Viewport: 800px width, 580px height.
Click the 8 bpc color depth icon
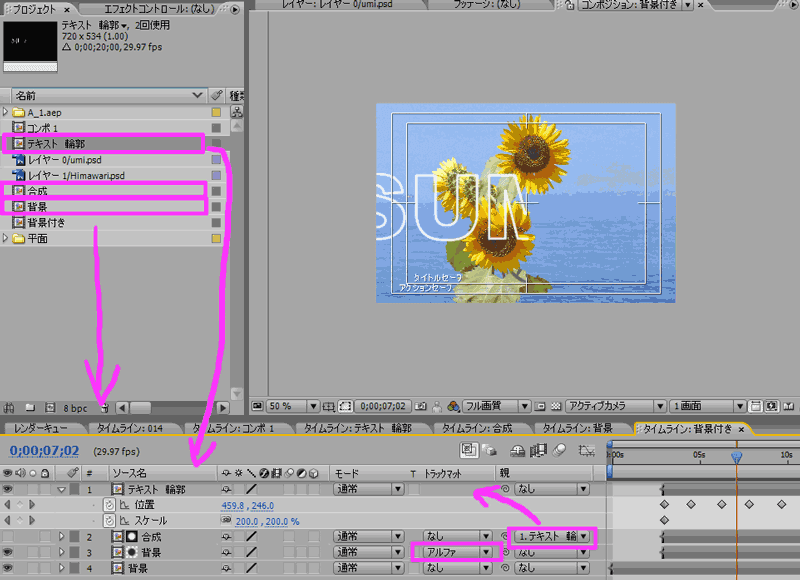click(x=75, y=409)
